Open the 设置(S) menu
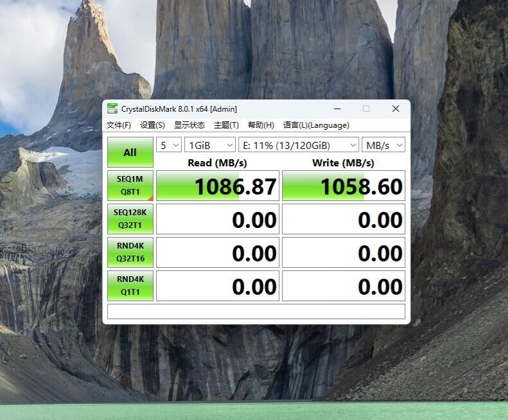This screenshot has width=508, height=420. tap(152, 125)
